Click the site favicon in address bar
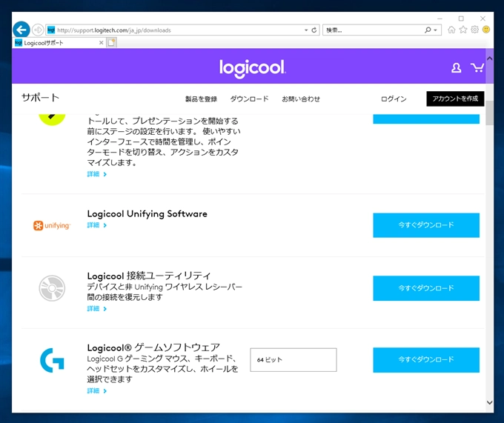Viewport: 504px width, 423px height. [x=51, y=30]
